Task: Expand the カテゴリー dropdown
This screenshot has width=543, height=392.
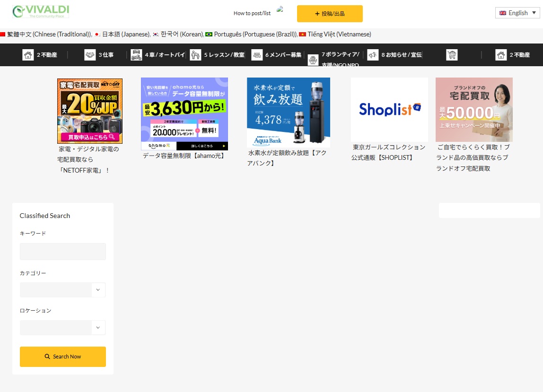Action: point(62,290)
